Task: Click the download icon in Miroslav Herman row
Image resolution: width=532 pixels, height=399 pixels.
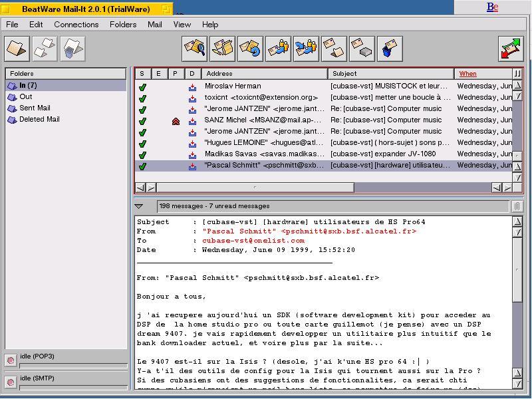Action: pyautogui.click(x=192, y=87)
